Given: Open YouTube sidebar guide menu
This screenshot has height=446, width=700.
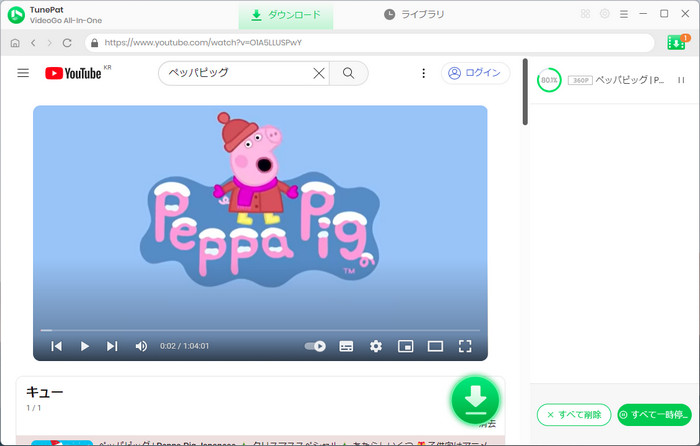Looking at the screenshot, I should click(x=23, y=73).
